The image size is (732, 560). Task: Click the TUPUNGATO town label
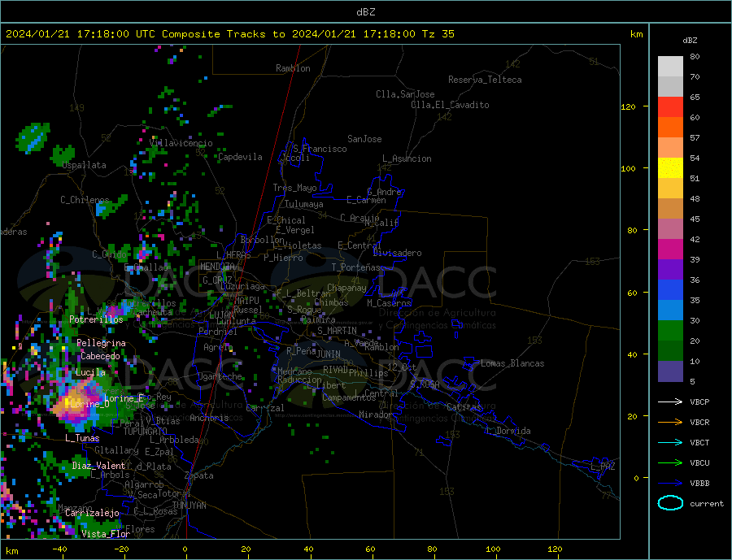(x=146, y=432)
